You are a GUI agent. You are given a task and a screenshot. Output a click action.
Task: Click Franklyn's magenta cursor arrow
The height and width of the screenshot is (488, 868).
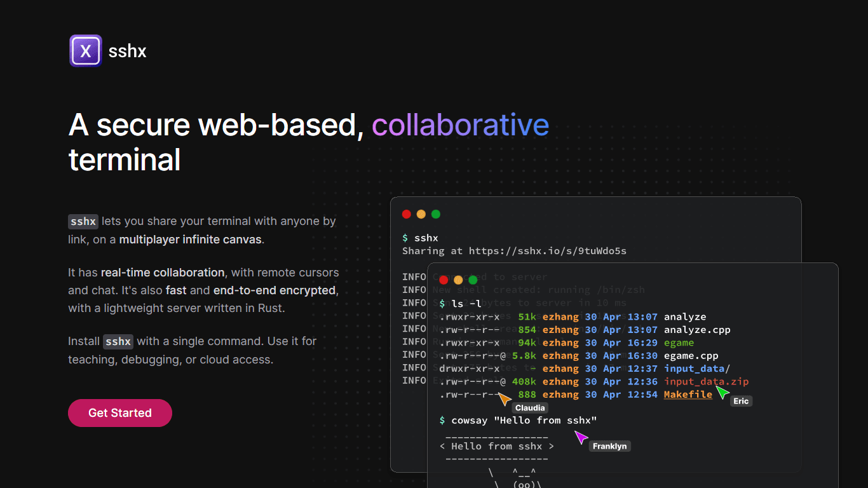581,437
